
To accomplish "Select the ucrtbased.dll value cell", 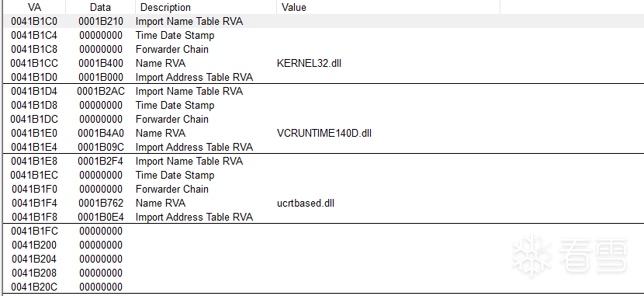I will [306, 203].
